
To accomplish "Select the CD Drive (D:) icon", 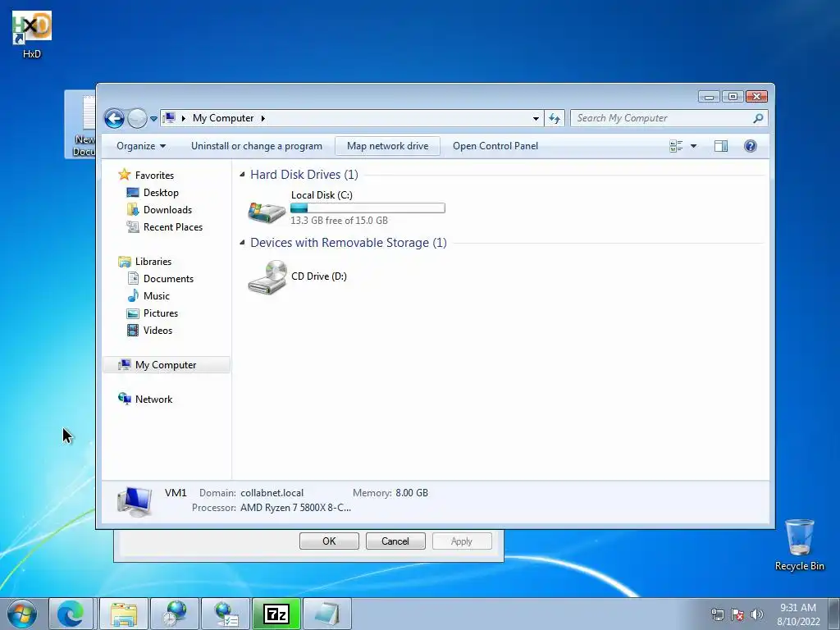I will pos(267,277).
